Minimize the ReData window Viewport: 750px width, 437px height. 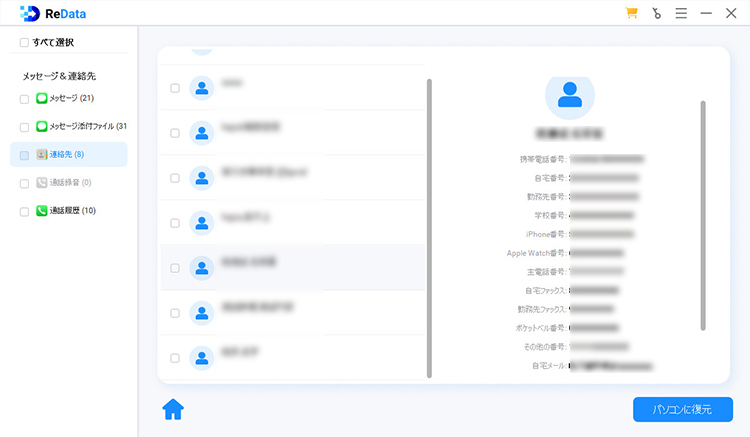point(706,13)
